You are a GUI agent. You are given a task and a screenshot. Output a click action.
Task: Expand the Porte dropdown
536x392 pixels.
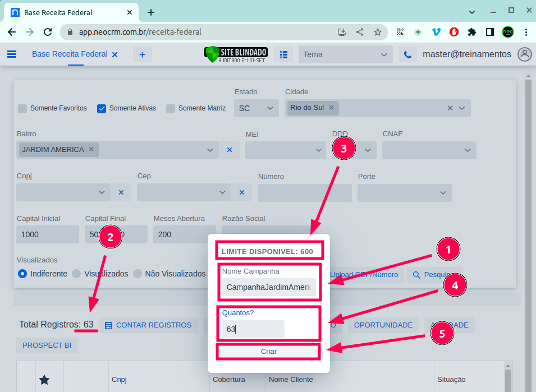point(404,193)
